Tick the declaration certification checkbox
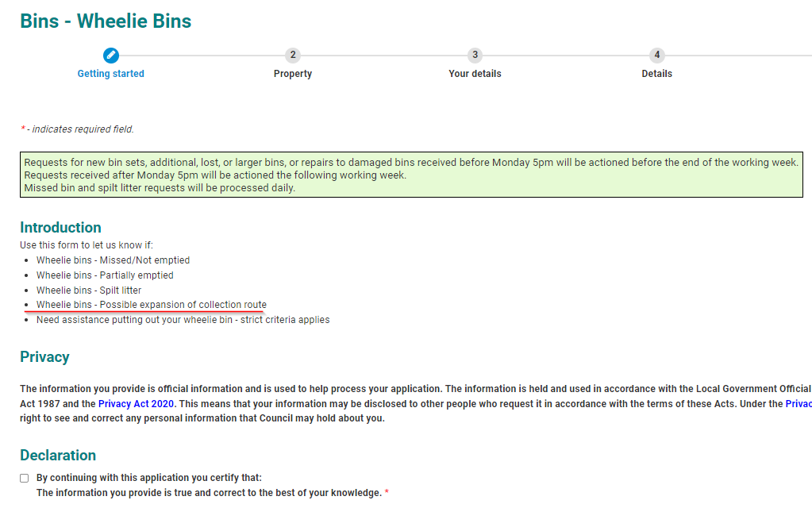The image size is (812, 531). pyautogui.click(x=25, y=478)
